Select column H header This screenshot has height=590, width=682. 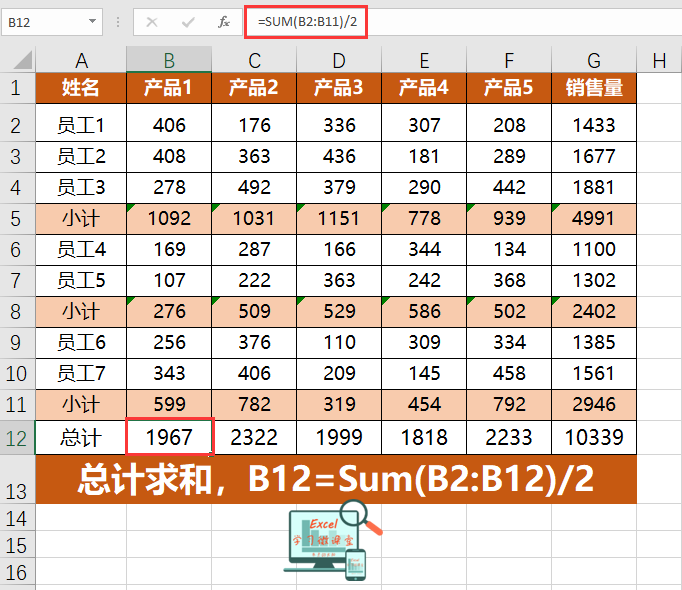pyautogui.click(x=659, y=60)
